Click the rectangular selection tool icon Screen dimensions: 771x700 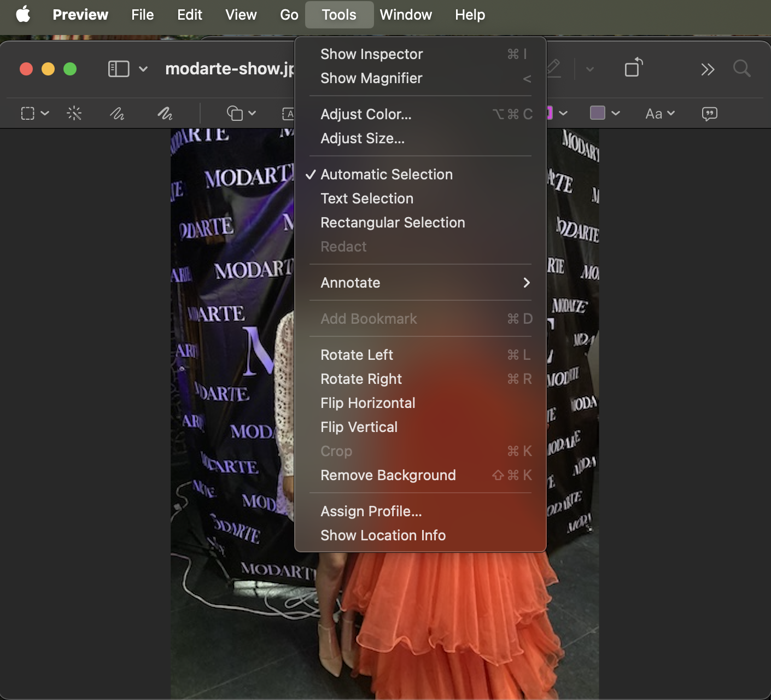click(28, 113)
